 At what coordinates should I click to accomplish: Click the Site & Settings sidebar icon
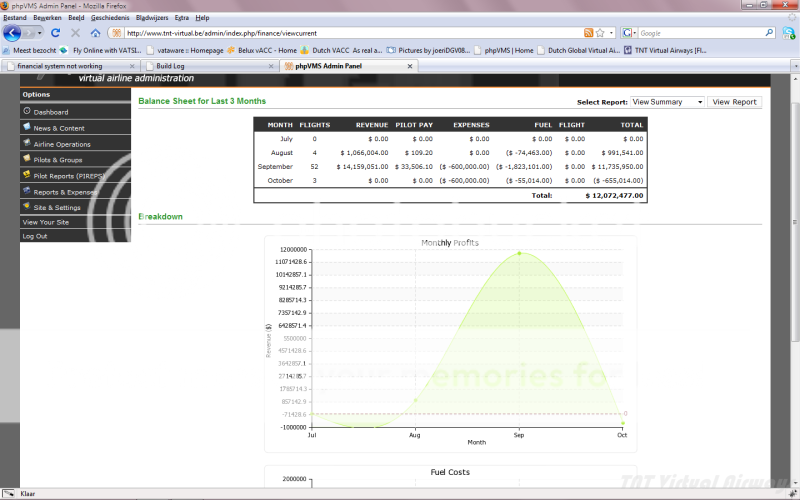26,207
